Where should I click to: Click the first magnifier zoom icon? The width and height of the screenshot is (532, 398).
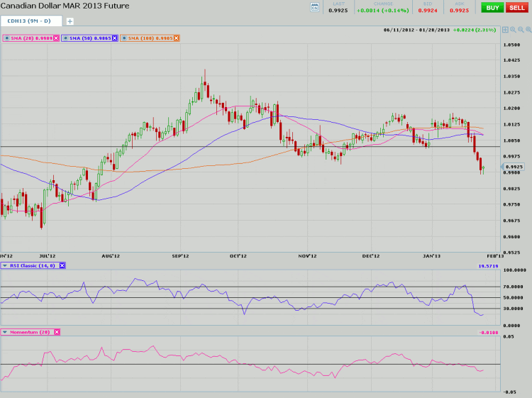point(511,31)
